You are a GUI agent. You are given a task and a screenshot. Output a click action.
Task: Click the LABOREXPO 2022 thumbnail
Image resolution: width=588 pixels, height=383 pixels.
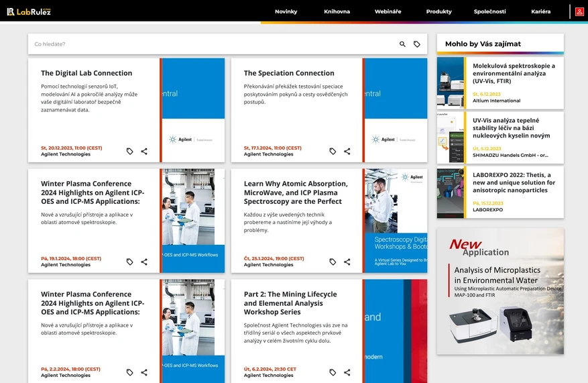451,192
